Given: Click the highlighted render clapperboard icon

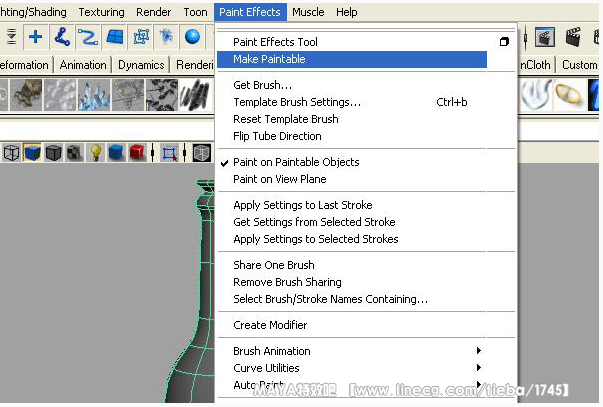Looking at the screenshot, I should (544, 37).
